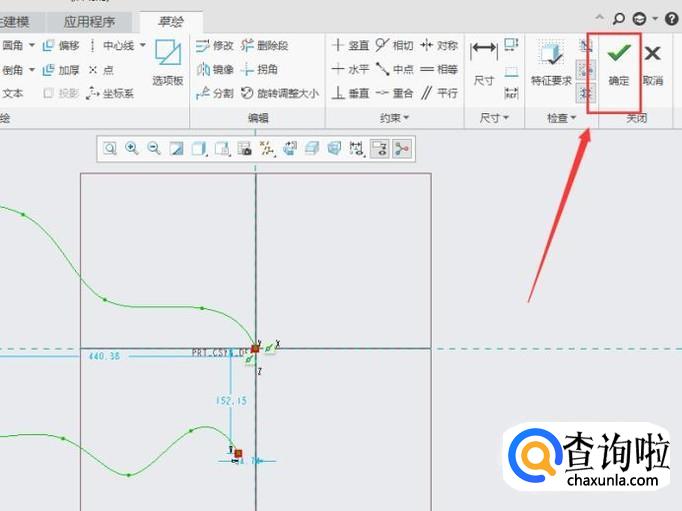Click the 特征要求 feature requirements tool
The image size is (682, 511).
[551, 63]
